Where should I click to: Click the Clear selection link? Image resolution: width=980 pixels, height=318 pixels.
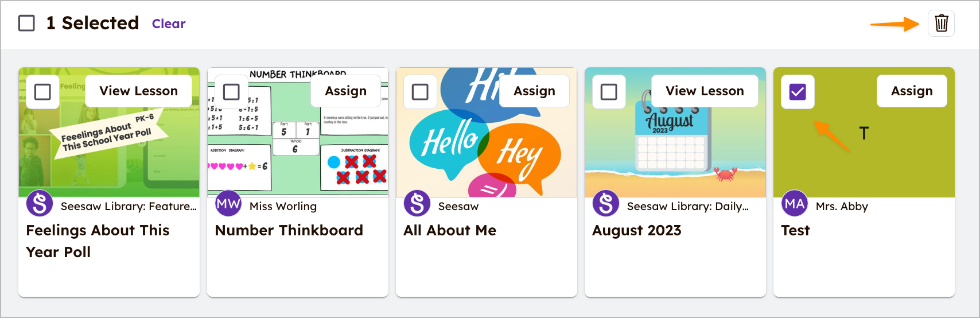click(169, 24)
